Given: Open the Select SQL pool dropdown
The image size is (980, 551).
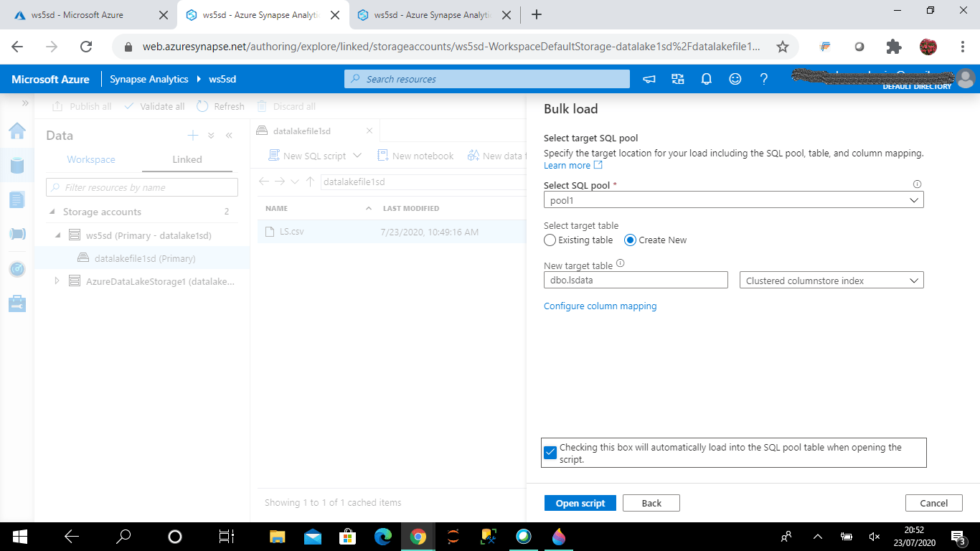Looking at the screenshot, I should tap(733, 201).
